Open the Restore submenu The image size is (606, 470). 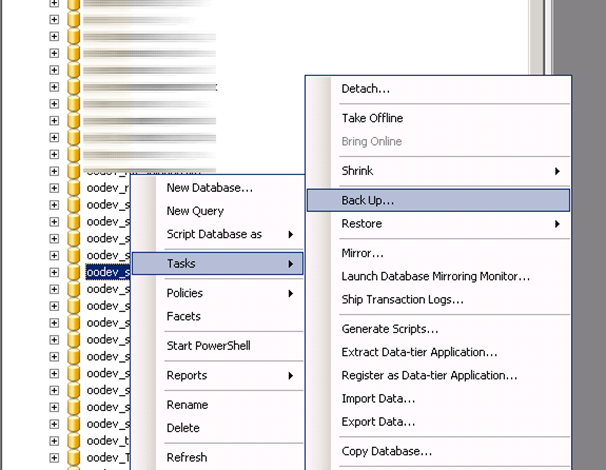coord(438,224)
